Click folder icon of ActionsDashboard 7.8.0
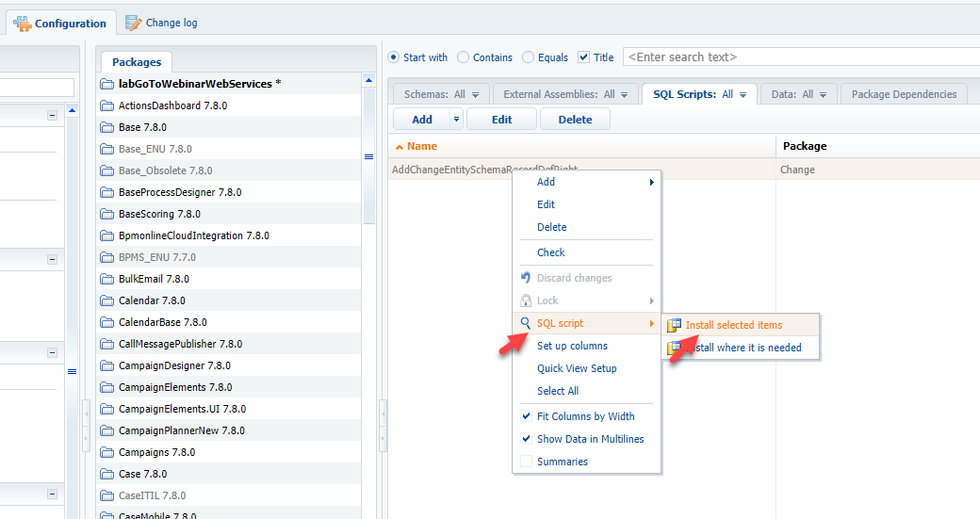This screenshot has width=980, height=519. (x=106, y=105)
